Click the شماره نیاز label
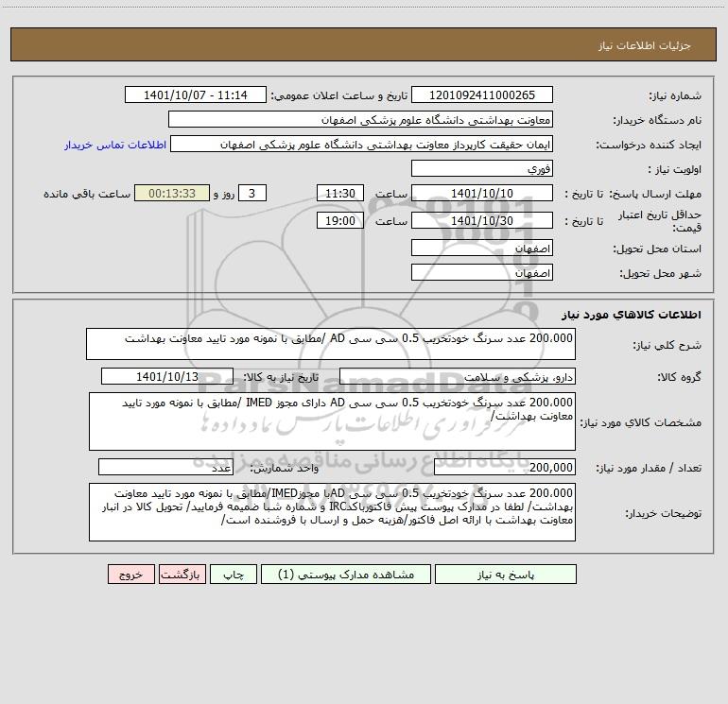The height and width of the screenshot is (704, 728). [675, 96]
